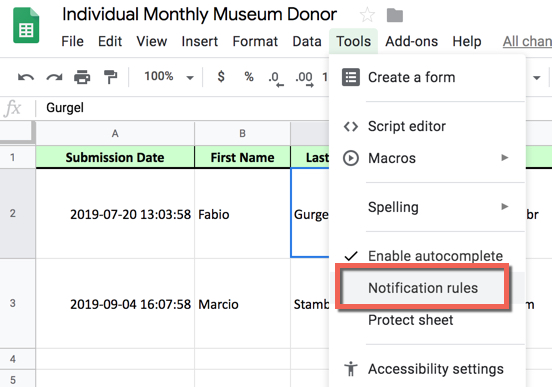The image size is (552, 387).
Task: Click the form icon beside Create a form
Action: click(351, 77)
